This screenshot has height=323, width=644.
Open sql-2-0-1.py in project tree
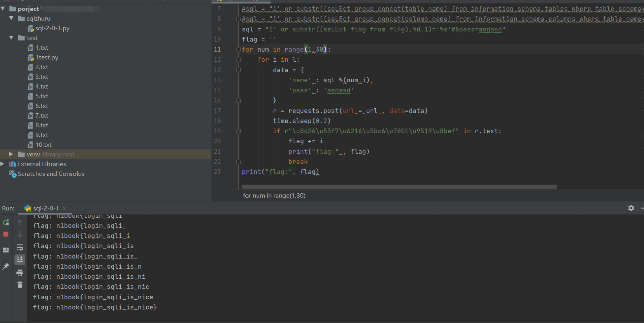[x=52, y=28]
